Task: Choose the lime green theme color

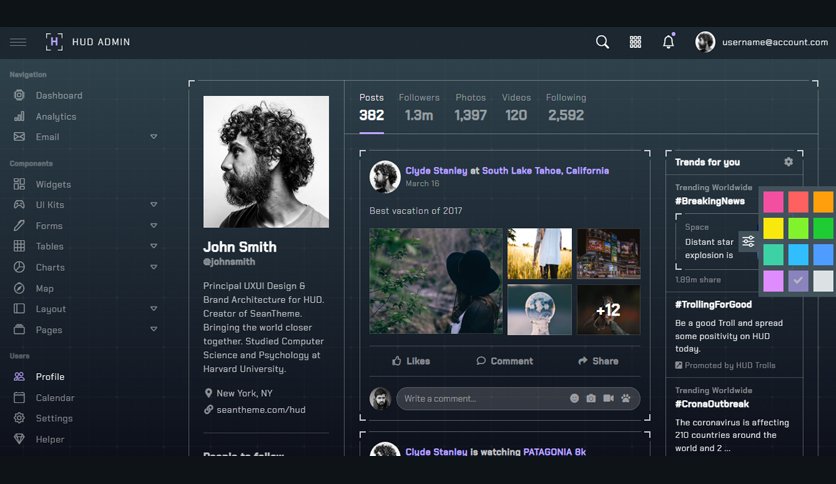Action: point(798,228)
